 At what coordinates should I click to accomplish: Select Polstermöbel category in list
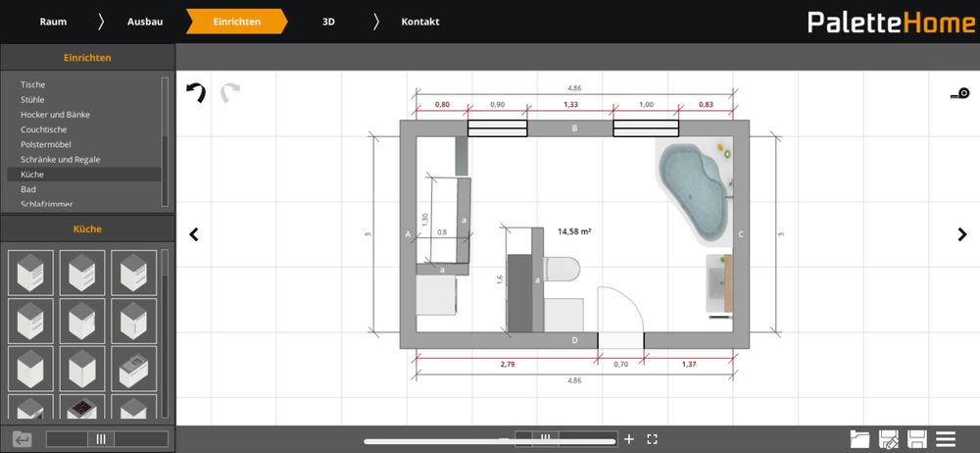point(45,144)
